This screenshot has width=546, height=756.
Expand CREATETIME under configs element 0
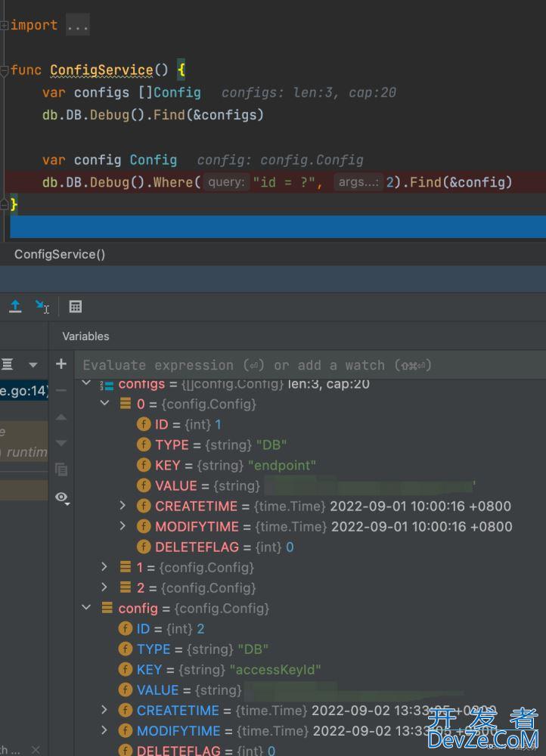coord(123,505)
